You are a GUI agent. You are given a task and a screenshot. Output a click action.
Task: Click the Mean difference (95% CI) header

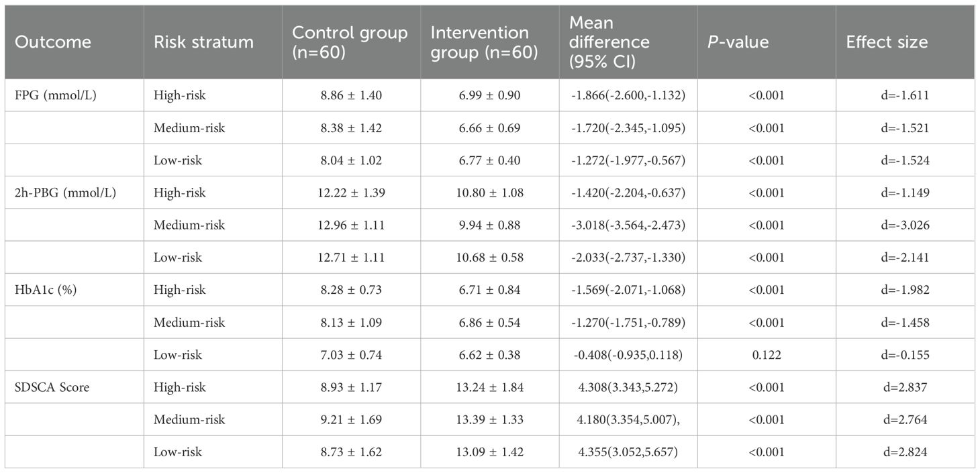609,42
